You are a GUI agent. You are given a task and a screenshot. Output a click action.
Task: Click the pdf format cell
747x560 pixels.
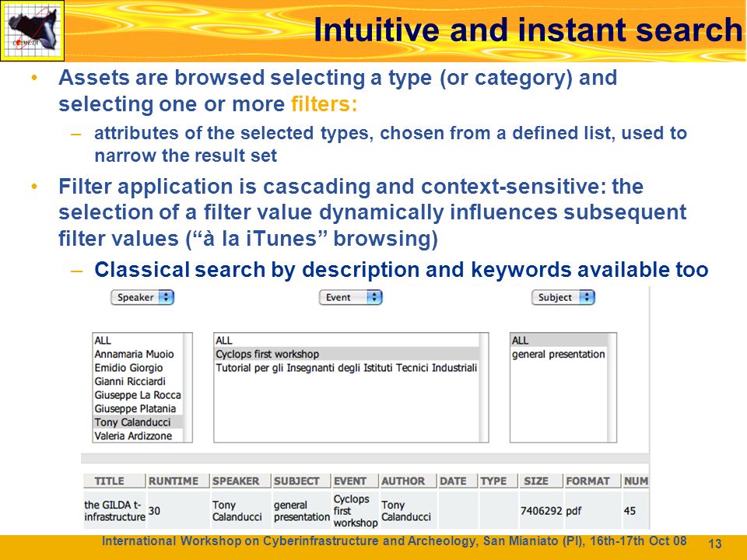(x=573, y=511)
